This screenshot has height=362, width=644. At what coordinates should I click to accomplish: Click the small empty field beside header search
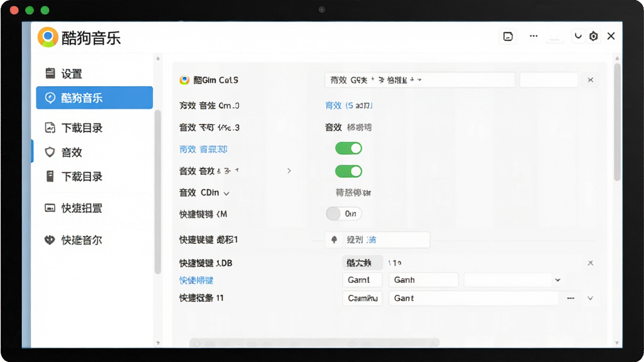point(548,80)
